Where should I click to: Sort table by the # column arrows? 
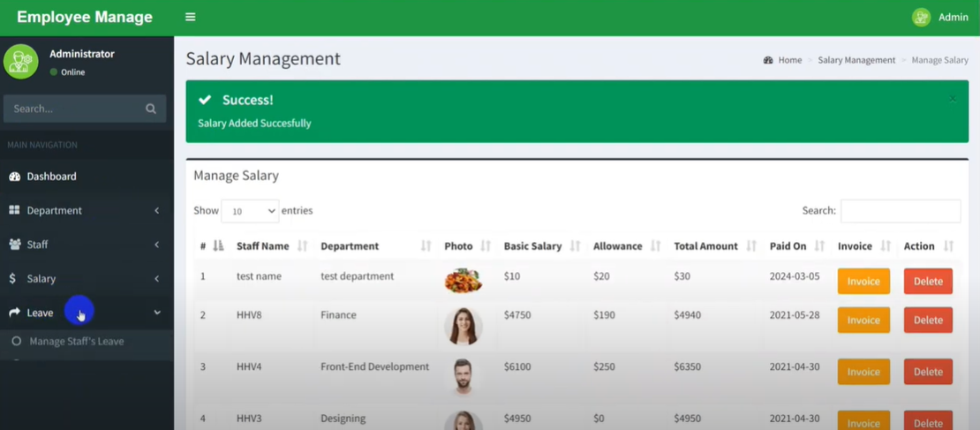[x=218, y=246]
